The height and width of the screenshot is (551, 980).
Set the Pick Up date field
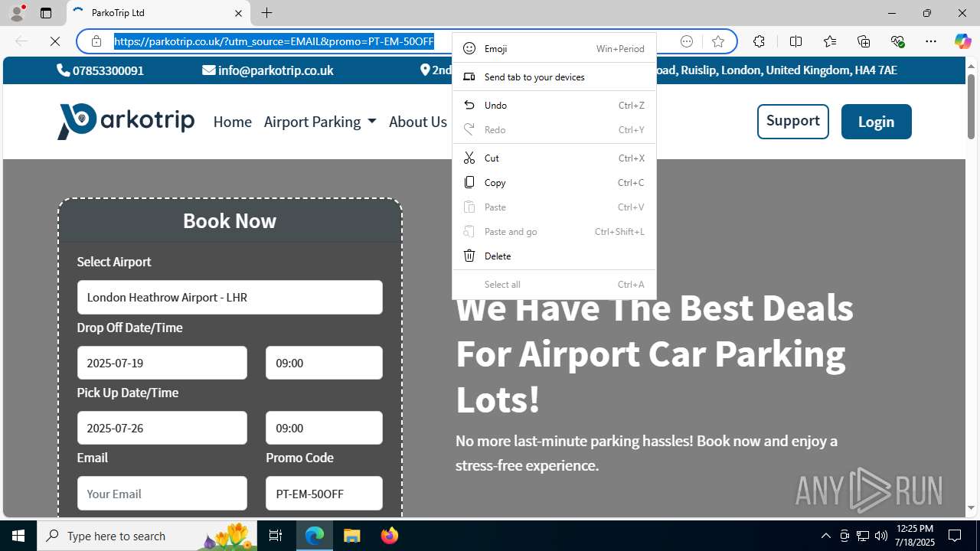pos(162,428)
